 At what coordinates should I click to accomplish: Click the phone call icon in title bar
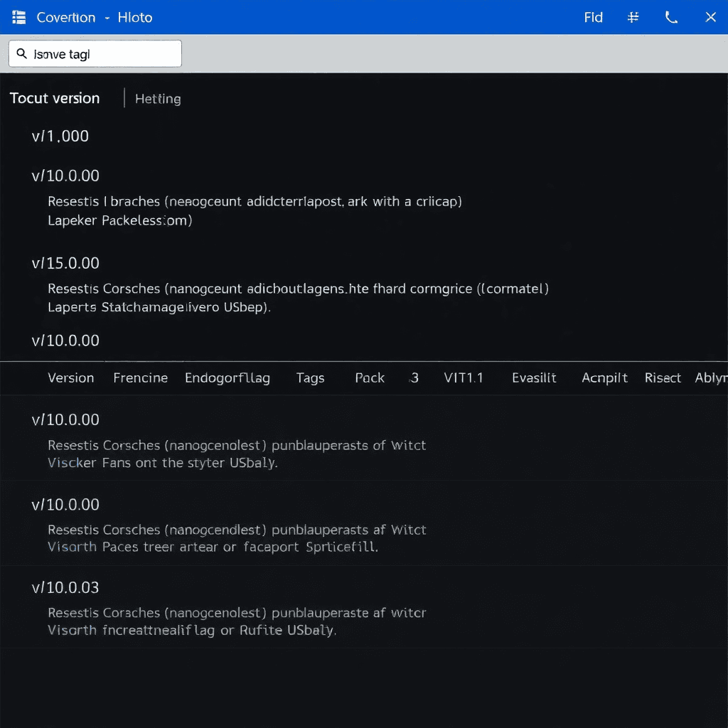click(671, 17)
